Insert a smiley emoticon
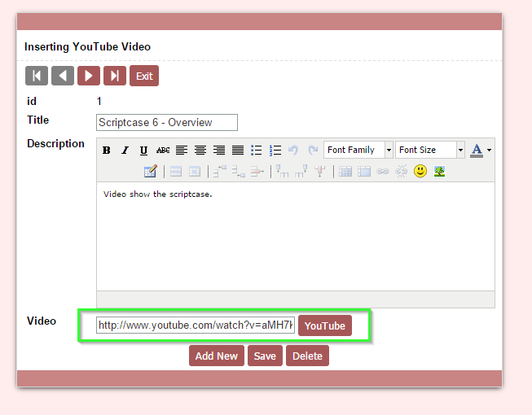This screenshot has height=415, width=532. tap(420, 171)
